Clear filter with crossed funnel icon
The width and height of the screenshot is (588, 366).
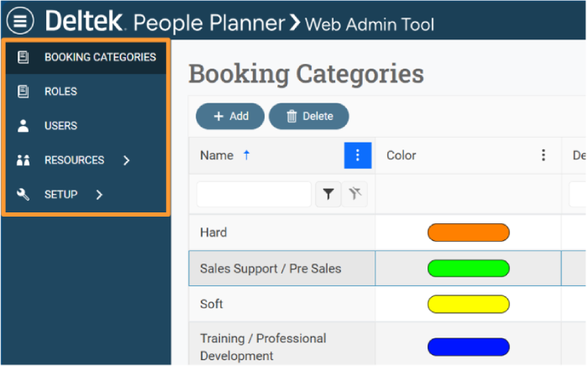point(354,194)
